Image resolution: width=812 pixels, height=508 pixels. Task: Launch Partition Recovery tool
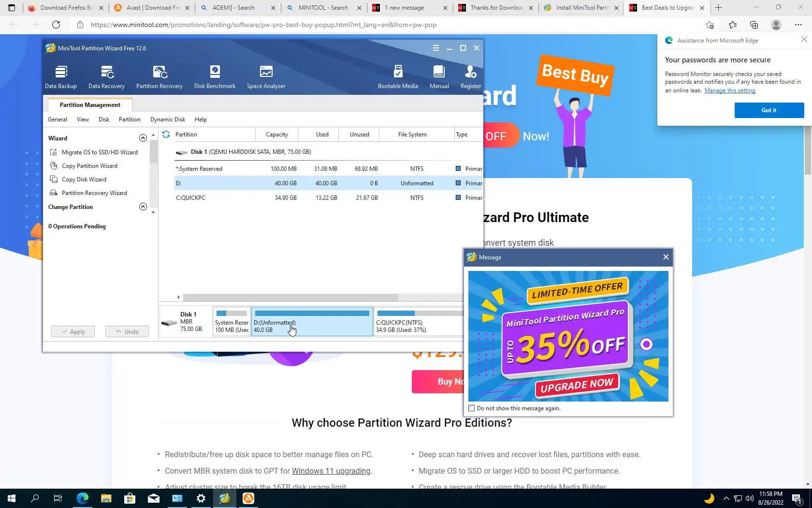[x=159, y=76]
